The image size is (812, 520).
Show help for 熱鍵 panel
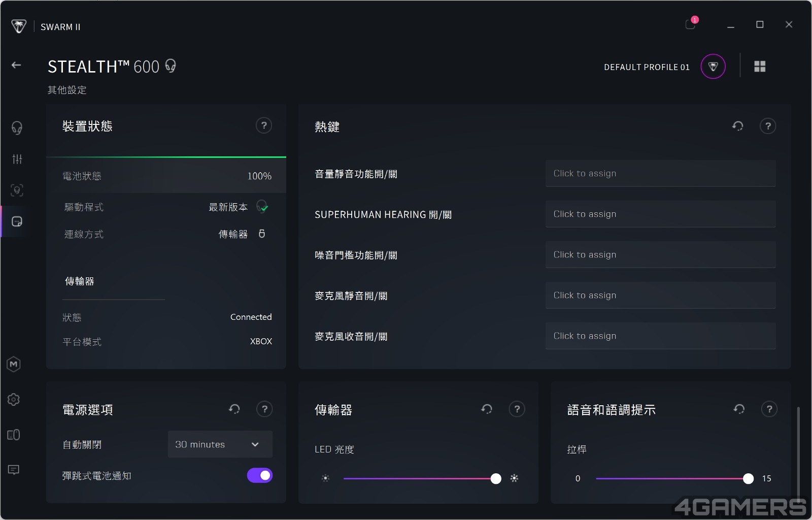(x=768, y=126)
